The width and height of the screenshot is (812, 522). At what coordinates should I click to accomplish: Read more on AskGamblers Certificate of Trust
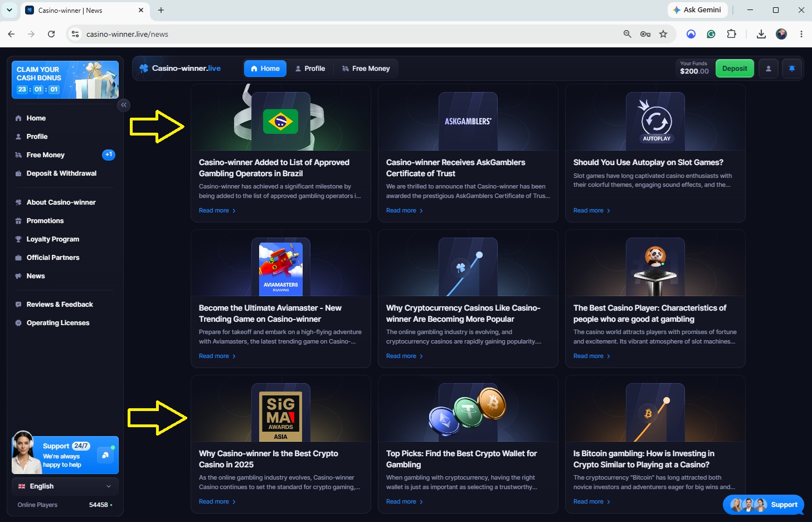(x=405, y=211)
